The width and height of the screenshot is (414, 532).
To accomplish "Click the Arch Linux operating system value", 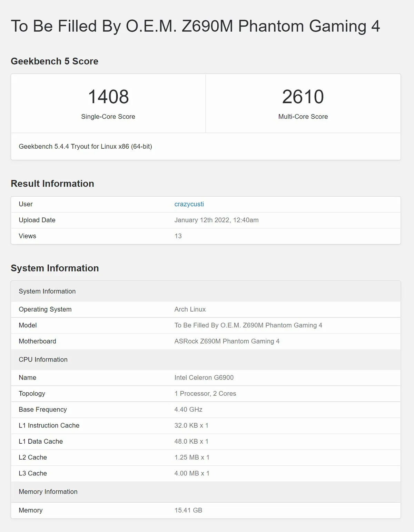I will [190, 309].
